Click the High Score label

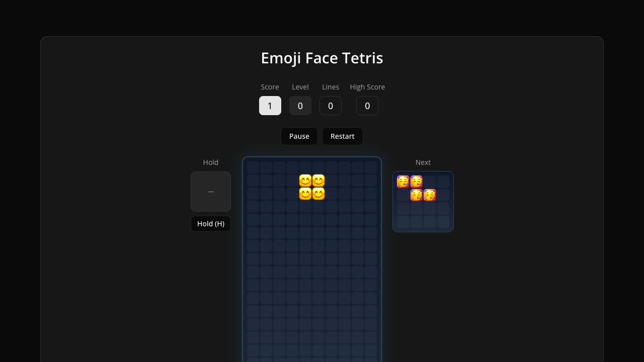[367, 87]
